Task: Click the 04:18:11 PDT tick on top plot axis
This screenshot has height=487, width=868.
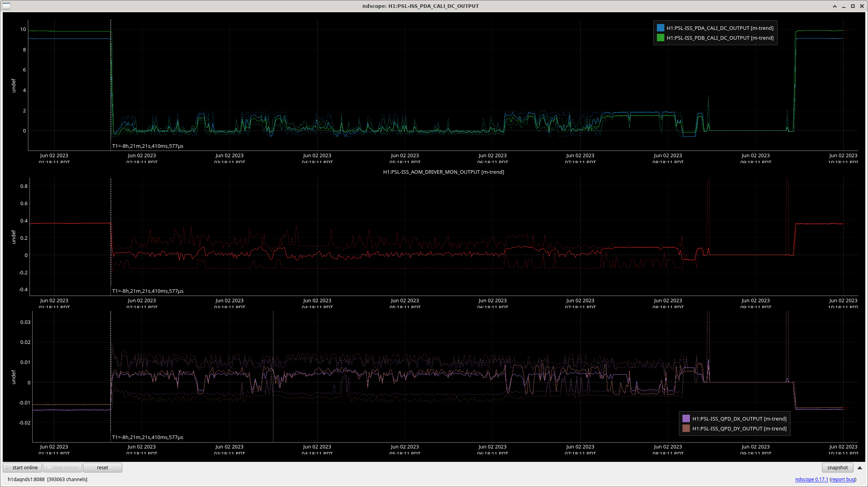Action: pos(317,158)
